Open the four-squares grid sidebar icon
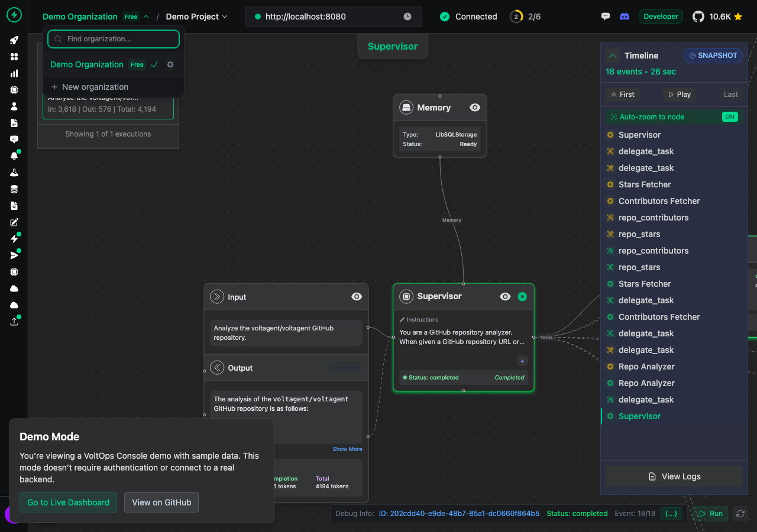Screen dimensions: 757x532 14,57
